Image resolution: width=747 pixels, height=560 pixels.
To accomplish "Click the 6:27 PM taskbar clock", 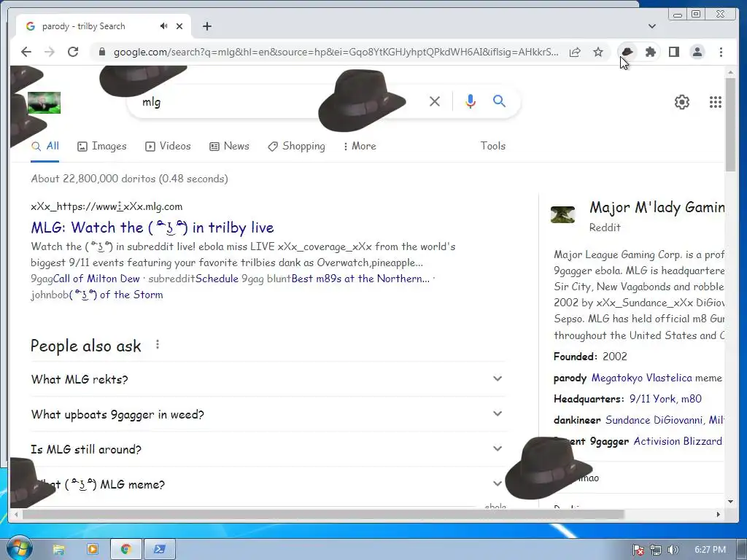I will [x=710, y=550].
